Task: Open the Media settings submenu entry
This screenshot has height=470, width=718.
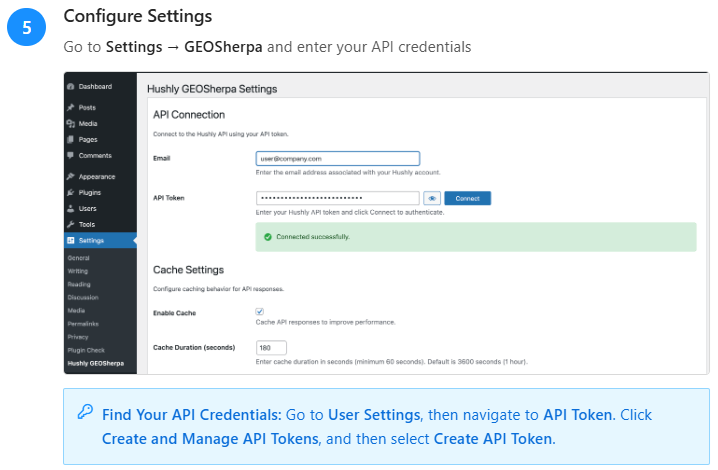Action: click(76, 311)
